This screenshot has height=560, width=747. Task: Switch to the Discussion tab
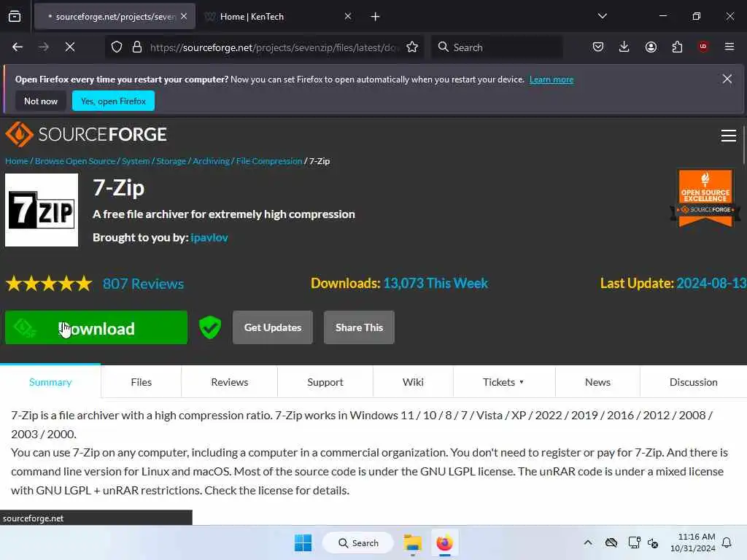coord(693,382)
